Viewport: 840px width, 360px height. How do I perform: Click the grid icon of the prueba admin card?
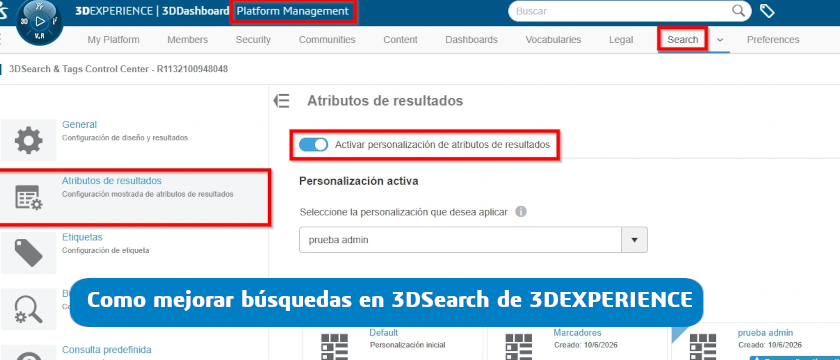click(x=703, y=346)
